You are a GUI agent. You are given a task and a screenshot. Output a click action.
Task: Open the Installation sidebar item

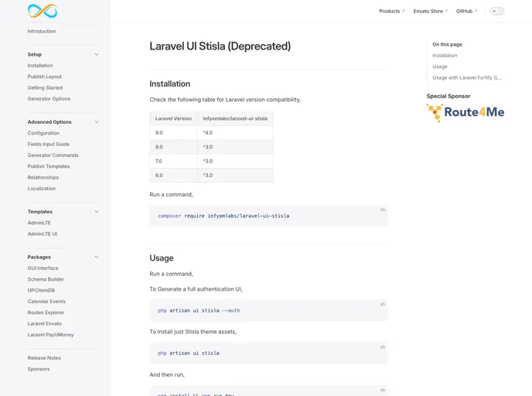[40, 66]
